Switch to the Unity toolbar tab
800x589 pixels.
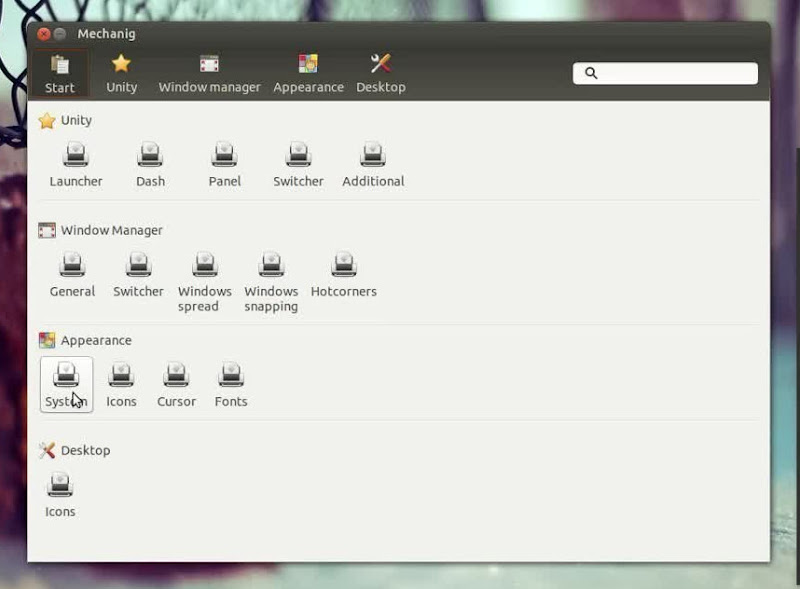[121, 74]
